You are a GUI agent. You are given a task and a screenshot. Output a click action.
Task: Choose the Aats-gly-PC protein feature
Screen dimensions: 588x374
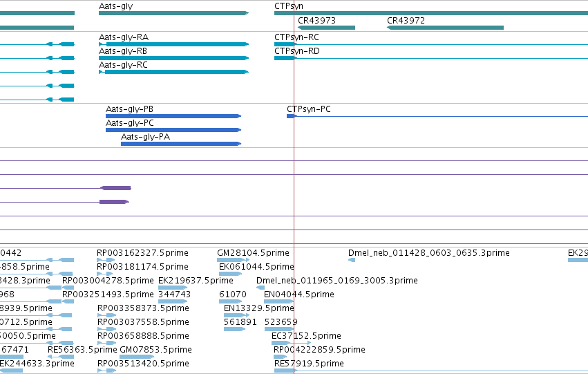pyautogui.click(x=173, y=130)
